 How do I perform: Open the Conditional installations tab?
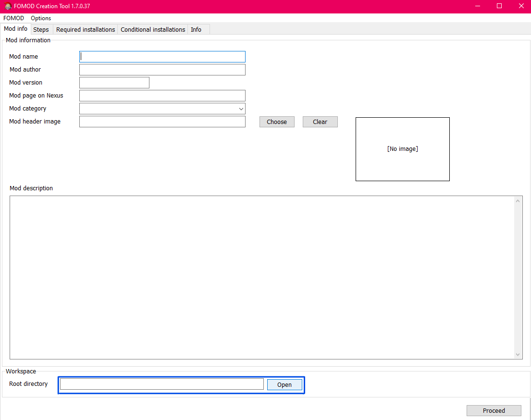point(153,29)
